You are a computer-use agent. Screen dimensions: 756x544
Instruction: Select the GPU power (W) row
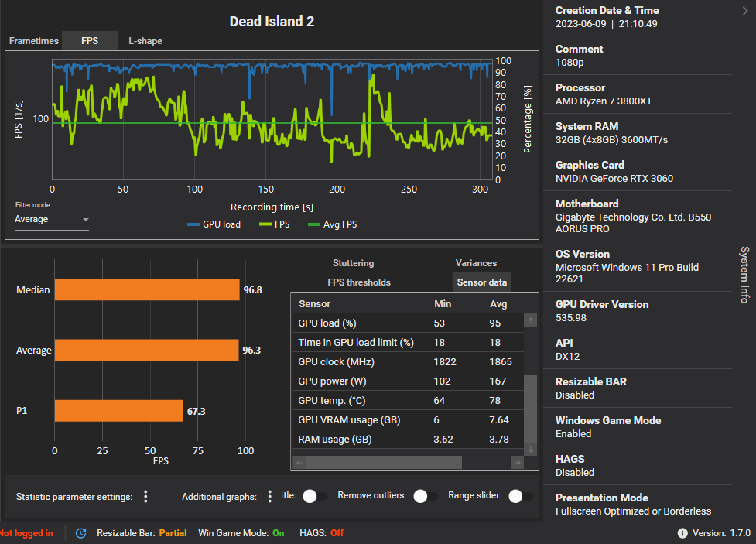pyautogui.click(x=408, y=381)
